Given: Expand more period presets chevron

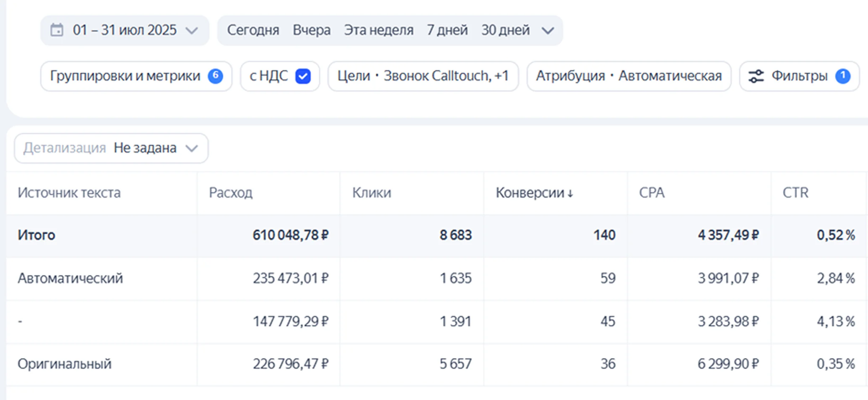Looking at the screenshot, I should coord(548,31).
